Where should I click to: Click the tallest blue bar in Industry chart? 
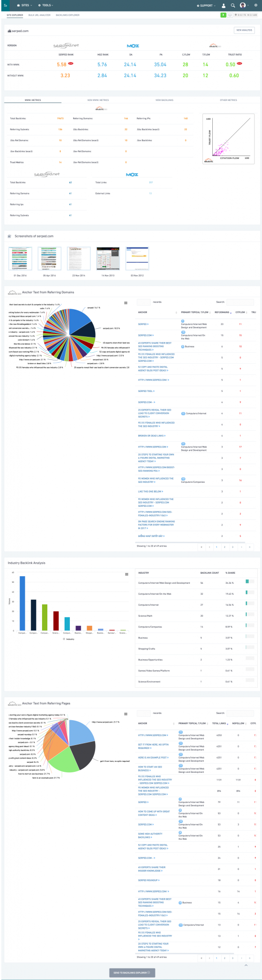click(22, 603)
